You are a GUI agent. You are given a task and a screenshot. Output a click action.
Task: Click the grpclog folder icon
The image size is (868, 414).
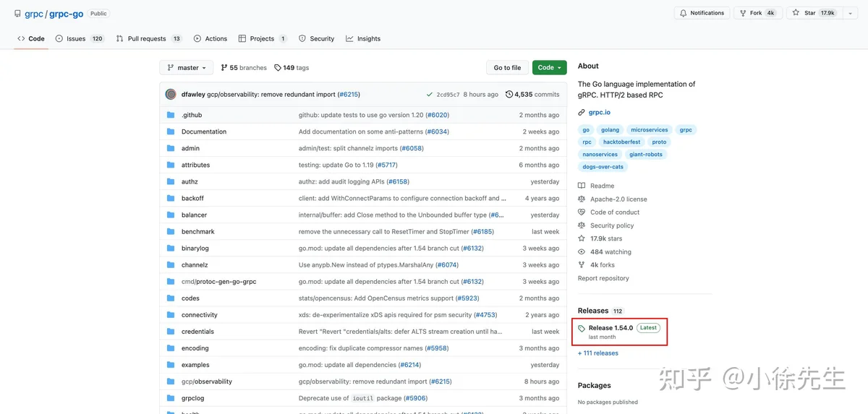pyautogui.click(x=171, y=397)
